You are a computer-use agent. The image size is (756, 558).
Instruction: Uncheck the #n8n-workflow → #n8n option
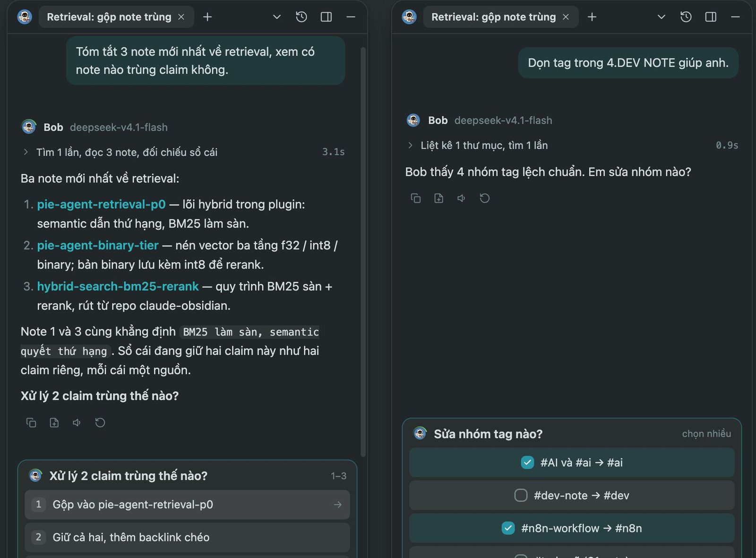[x=572, y=528]
